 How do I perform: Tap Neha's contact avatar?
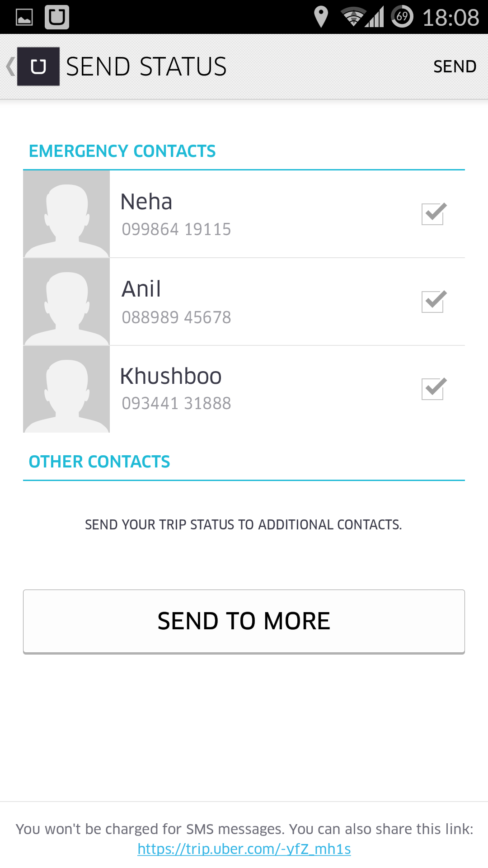tap(66, 214)
